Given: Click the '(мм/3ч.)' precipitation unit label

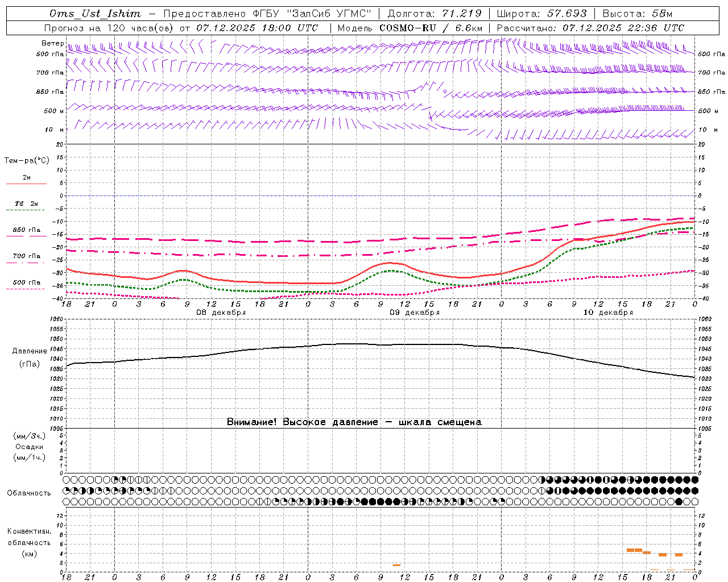Looking at the screenshot, I should [30, 436].
